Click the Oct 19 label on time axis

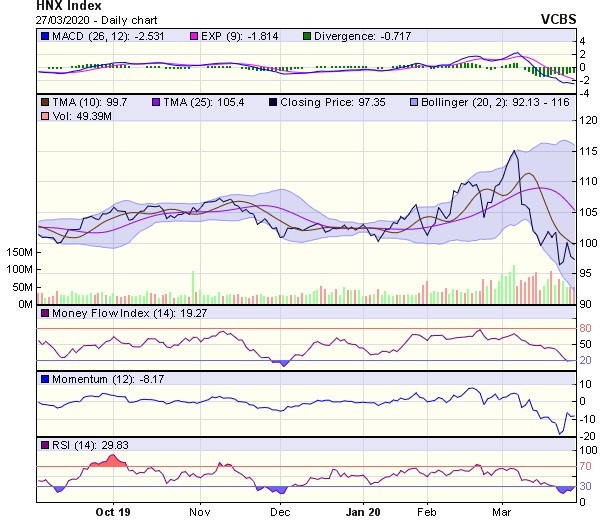click(x=111, y=509)
